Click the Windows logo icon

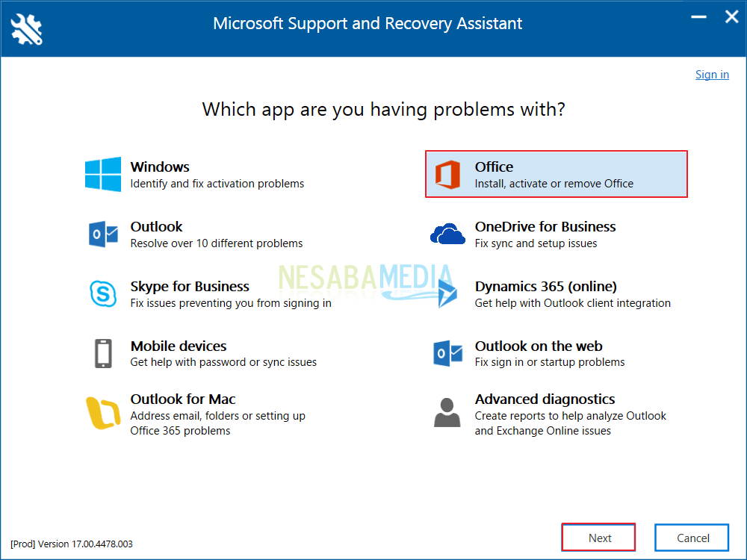(x=103, y=174)
